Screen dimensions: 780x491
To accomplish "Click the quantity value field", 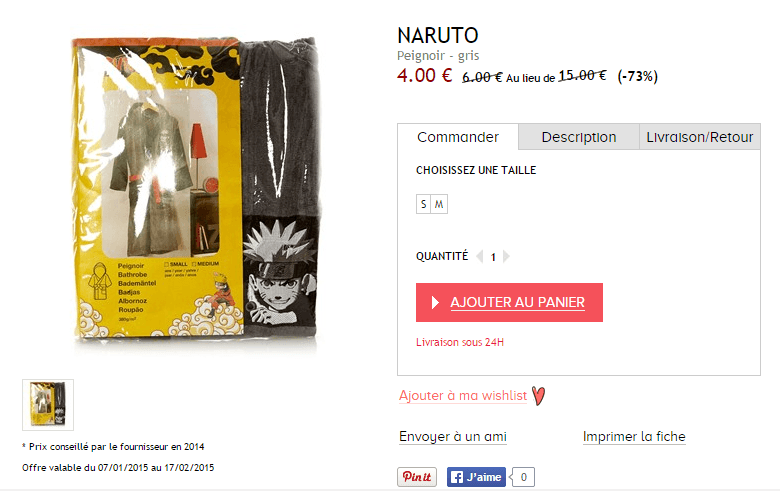I will coord(493,257).
